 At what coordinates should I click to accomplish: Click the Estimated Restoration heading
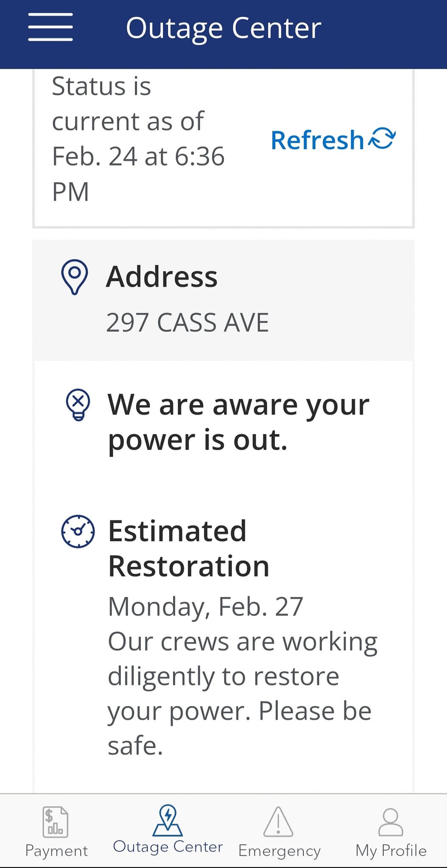click(x=189, y=548)
